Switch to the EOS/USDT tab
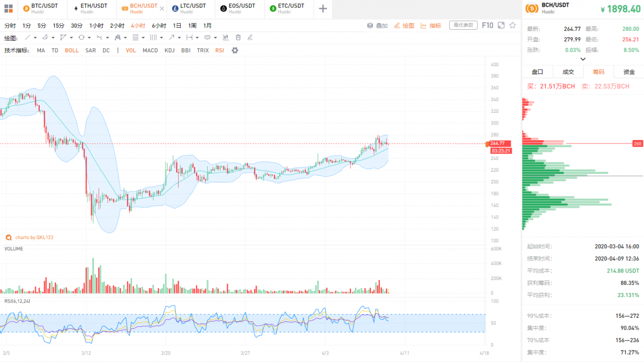Viewport: 644px width, 362px height. pos(239,9)
